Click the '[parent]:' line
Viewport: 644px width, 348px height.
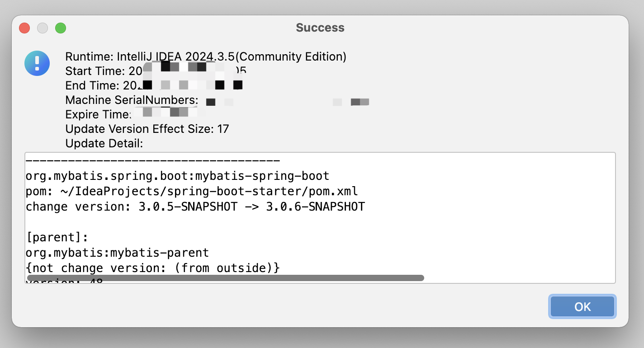[x=57, y=237]
